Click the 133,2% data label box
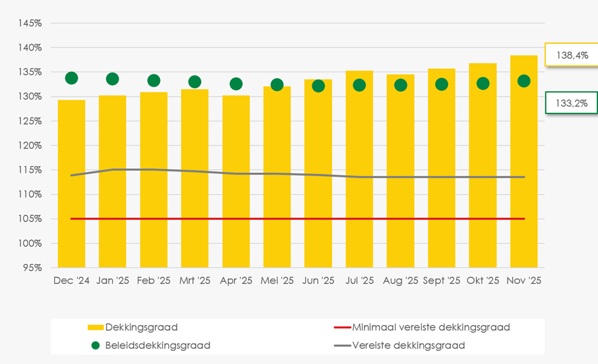Viewport: 598px width, 364px height. (571, 103)
